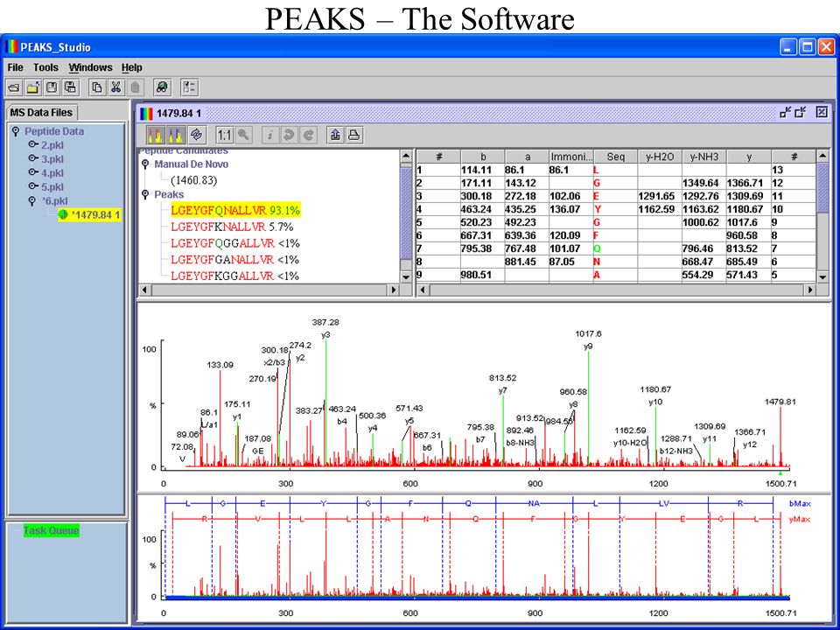Open the Windows menu
Viewport: 840px width, 630px height.
point(90,67)
